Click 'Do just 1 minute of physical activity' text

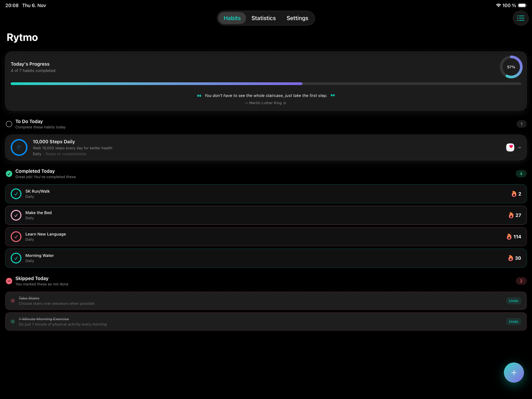(63, 324)
